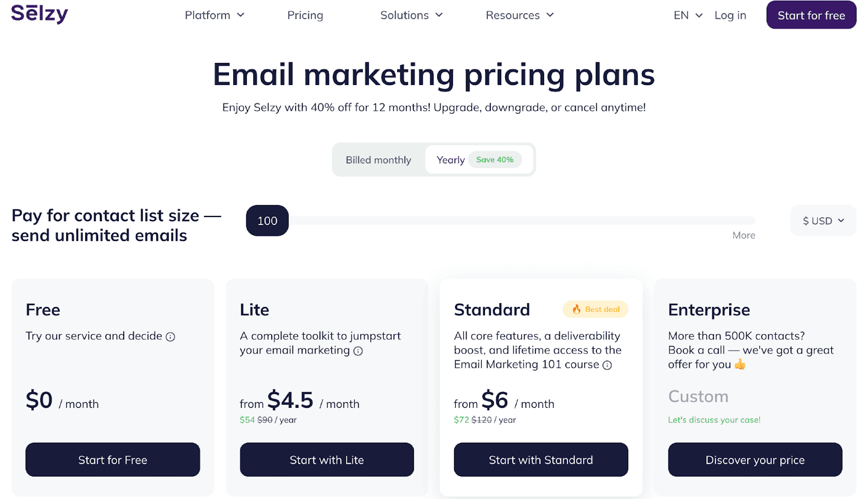Click the Start for free header button
This screenshot has width=868, height=499.
pyautogui.click(x=811, y=15)
